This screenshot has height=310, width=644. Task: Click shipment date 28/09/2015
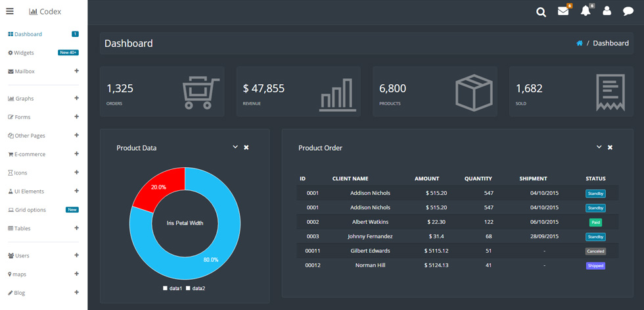[x=544, y=236]
